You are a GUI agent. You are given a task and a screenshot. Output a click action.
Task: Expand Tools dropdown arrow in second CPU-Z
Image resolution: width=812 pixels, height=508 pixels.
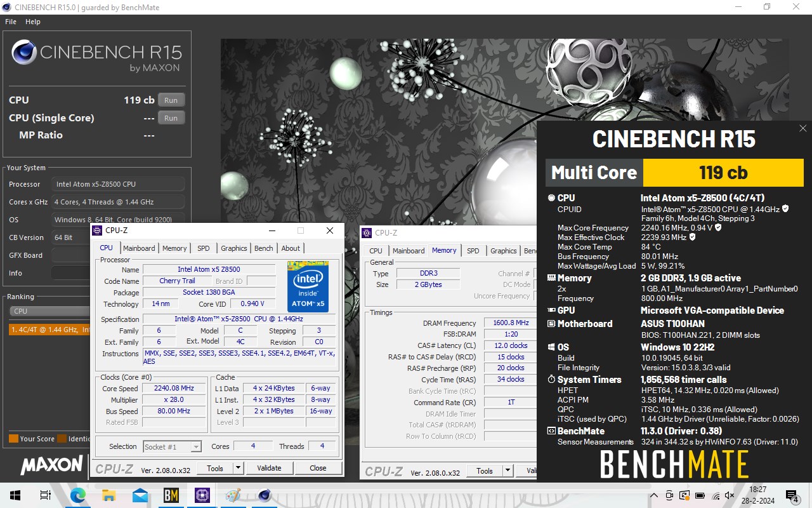click(x=508, y=471)
